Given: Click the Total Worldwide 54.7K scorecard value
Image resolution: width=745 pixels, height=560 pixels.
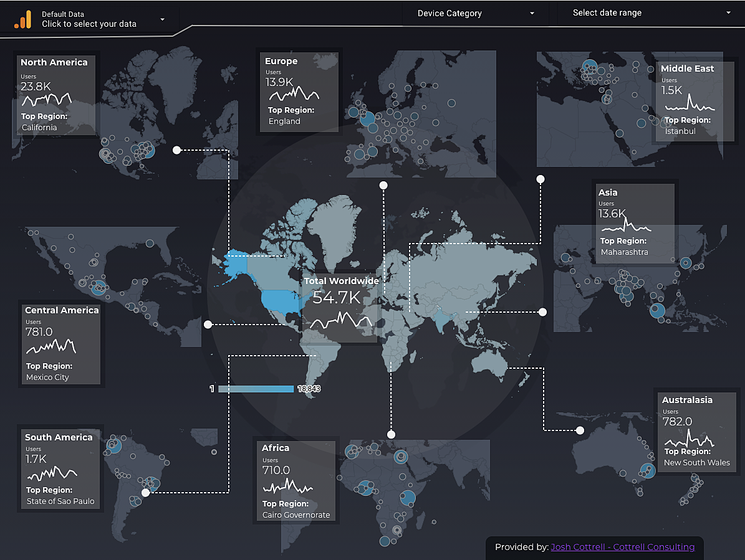Looking at the screenshot, I should [337, 298].
